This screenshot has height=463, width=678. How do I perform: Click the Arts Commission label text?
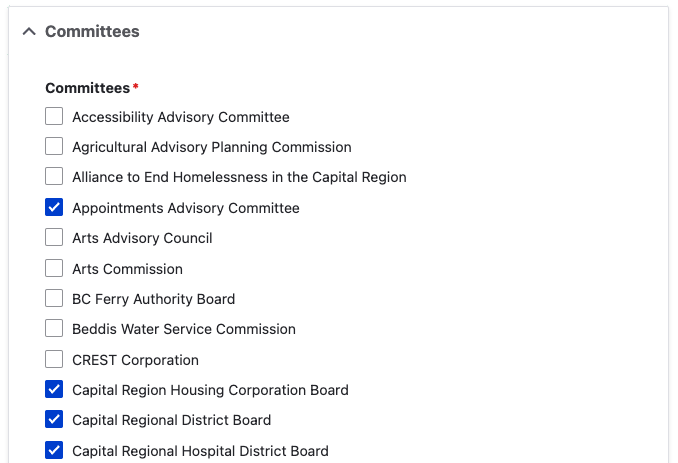pos(127,269)
